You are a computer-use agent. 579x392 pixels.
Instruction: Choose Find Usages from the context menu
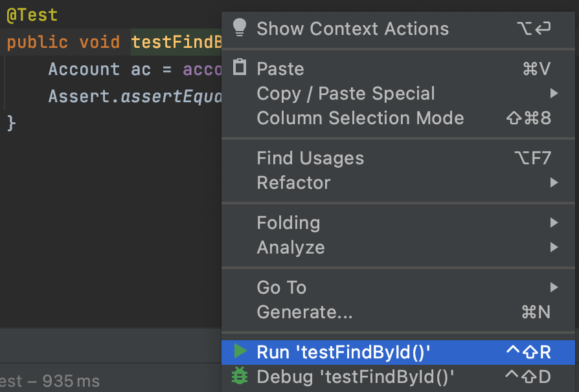tap(310, 158)
